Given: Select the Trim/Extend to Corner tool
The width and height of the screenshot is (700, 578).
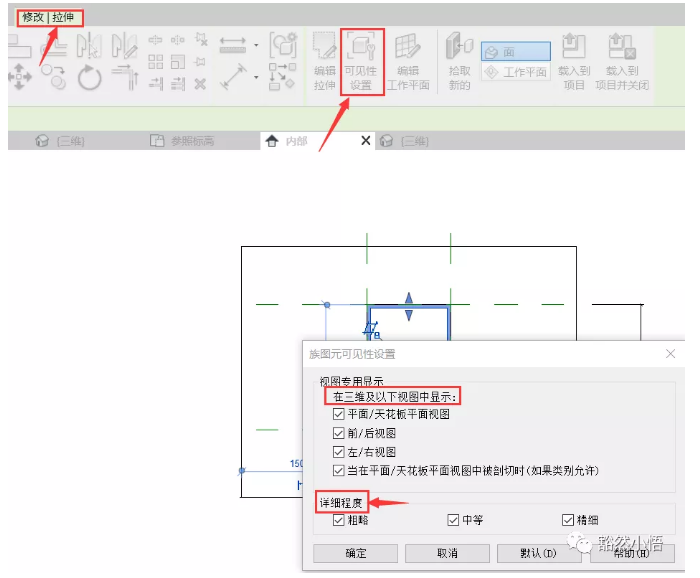Looking at the screenshot, I should pos(125,77).
